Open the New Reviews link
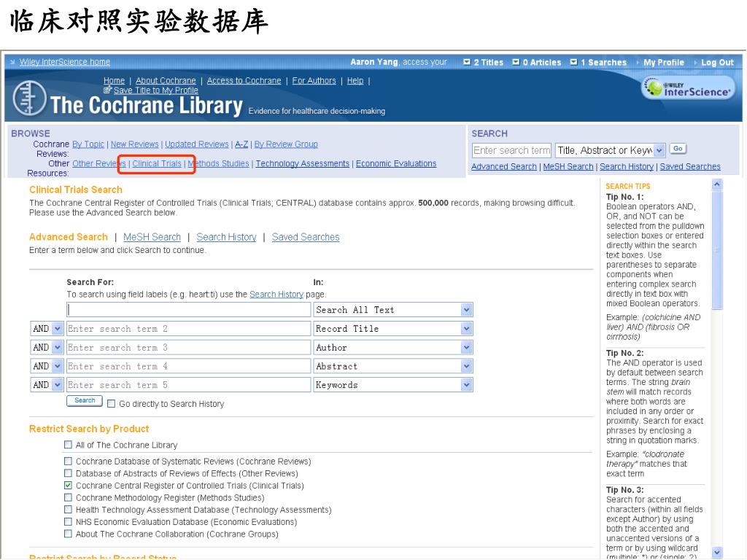This screenshot has height=560, width=747. [134, 144]
